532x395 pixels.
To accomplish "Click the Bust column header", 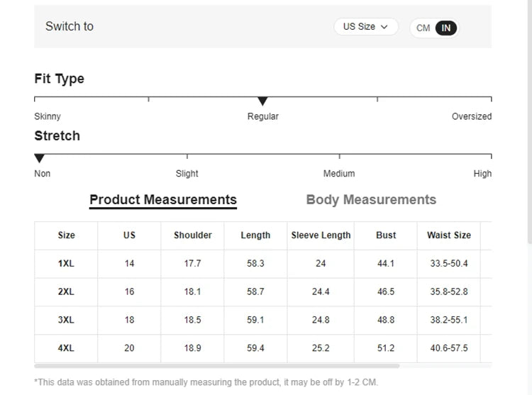I will [x=386, y=235].
